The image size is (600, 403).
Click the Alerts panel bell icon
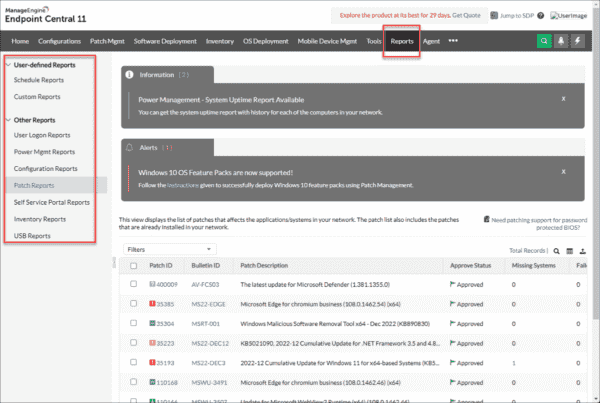(129, 147)
